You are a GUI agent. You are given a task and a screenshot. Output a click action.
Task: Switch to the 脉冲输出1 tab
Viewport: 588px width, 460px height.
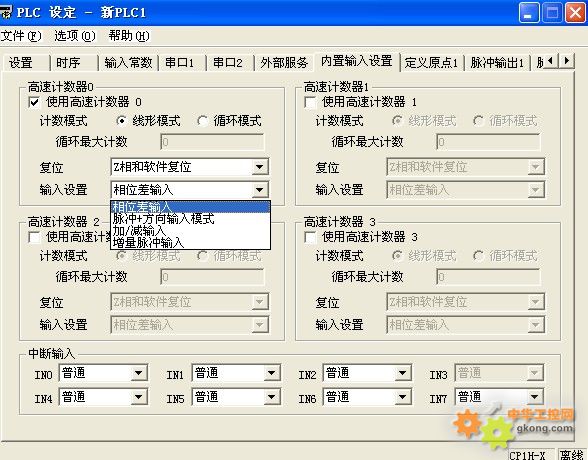[497, 62]
